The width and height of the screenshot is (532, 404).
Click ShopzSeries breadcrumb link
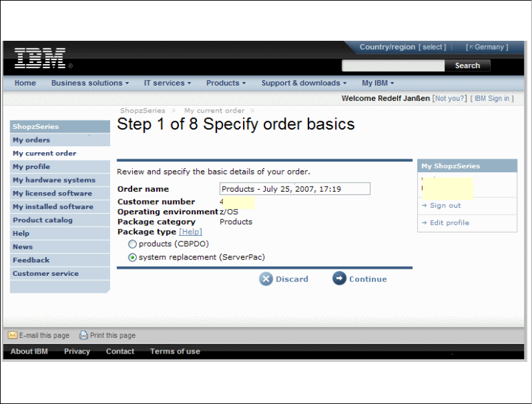pyautogui.click(x=143, y=111)
